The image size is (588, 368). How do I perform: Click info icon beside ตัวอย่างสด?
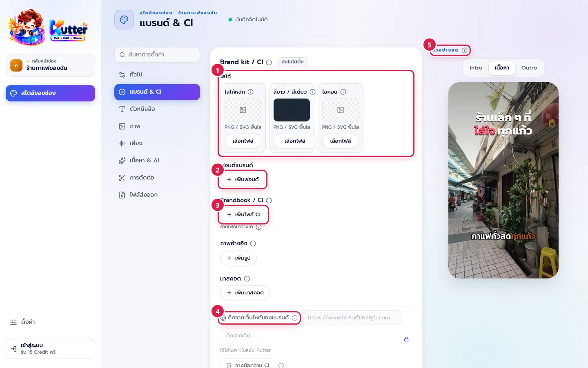pyautogui.click(x=464, y=50)
